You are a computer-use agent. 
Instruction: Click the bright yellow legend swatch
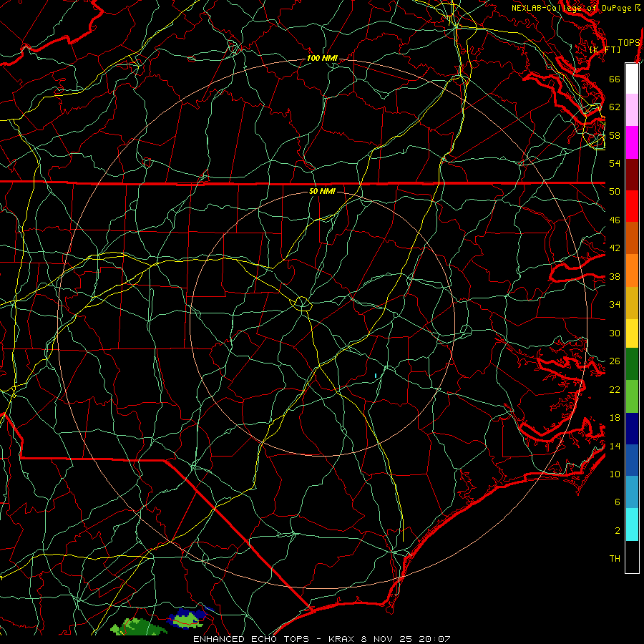point(632,333)
